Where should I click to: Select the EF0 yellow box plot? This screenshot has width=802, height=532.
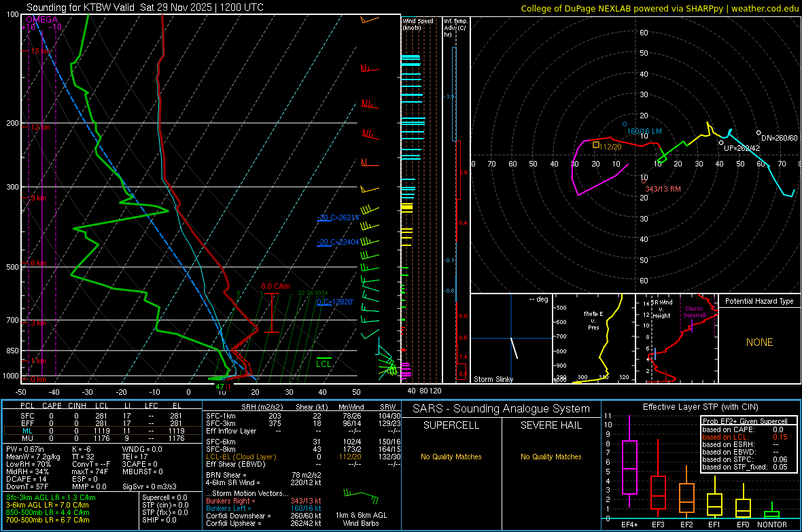coord(743,501)
